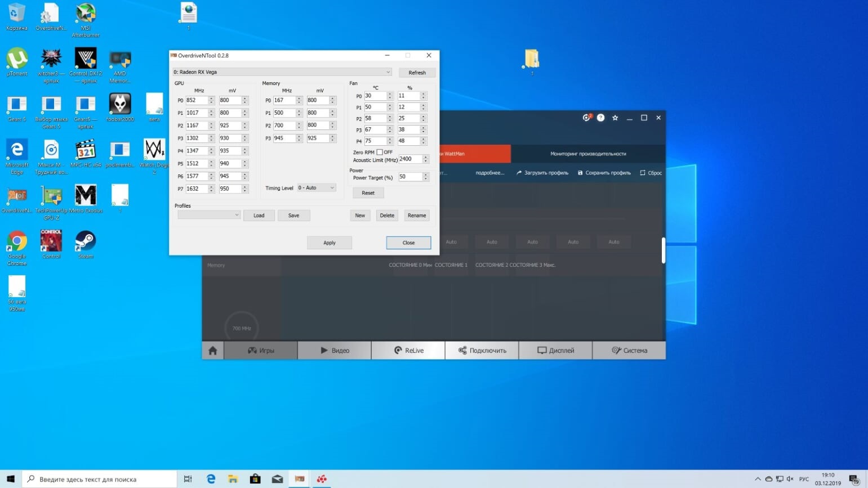
Task: Click the Acoustic Limit (MHz) field
Action: (409, 159)
